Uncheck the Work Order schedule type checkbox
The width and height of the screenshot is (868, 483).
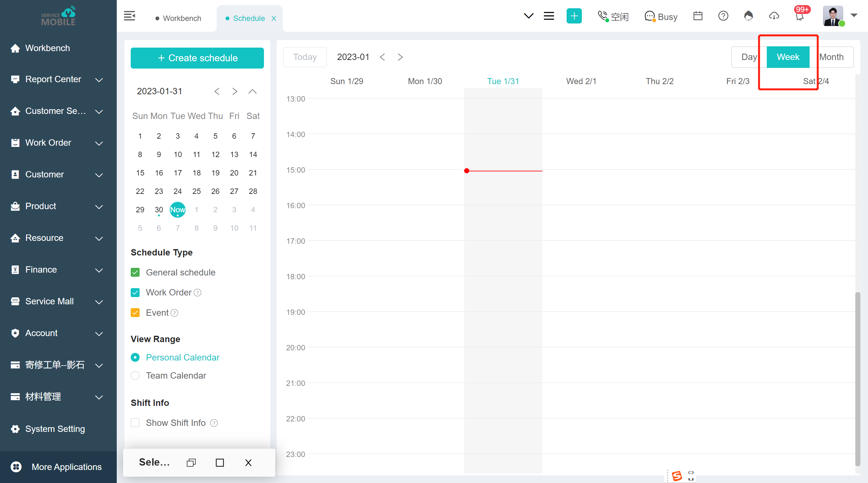pyautogui.click(x=135, y=293)
